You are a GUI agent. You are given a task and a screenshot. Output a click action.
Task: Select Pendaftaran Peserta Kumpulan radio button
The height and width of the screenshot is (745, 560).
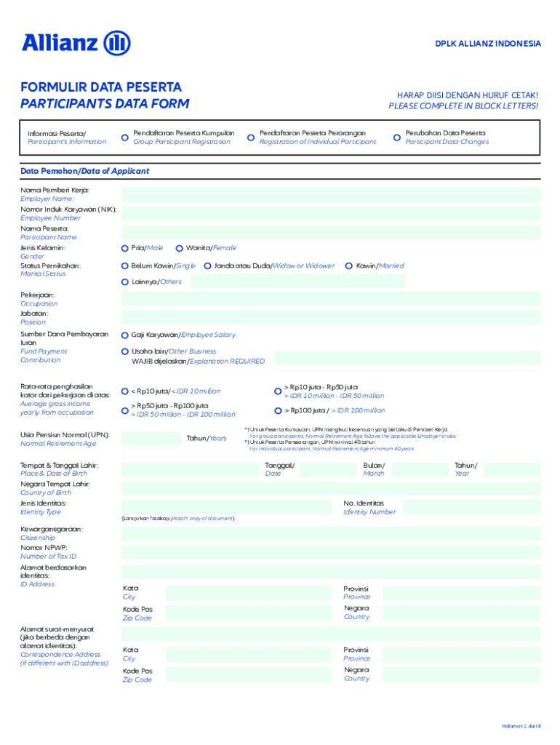click(124, 138)
